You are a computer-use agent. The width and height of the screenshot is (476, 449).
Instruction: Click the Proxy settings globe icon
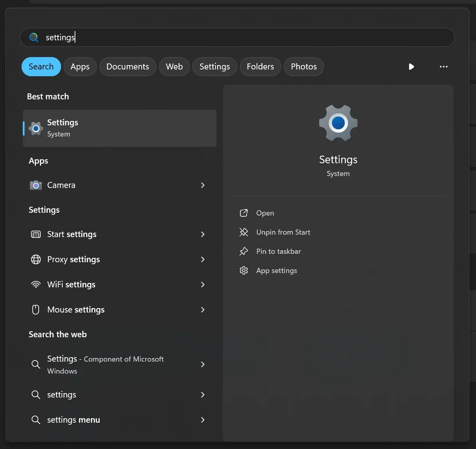(36, 259)
